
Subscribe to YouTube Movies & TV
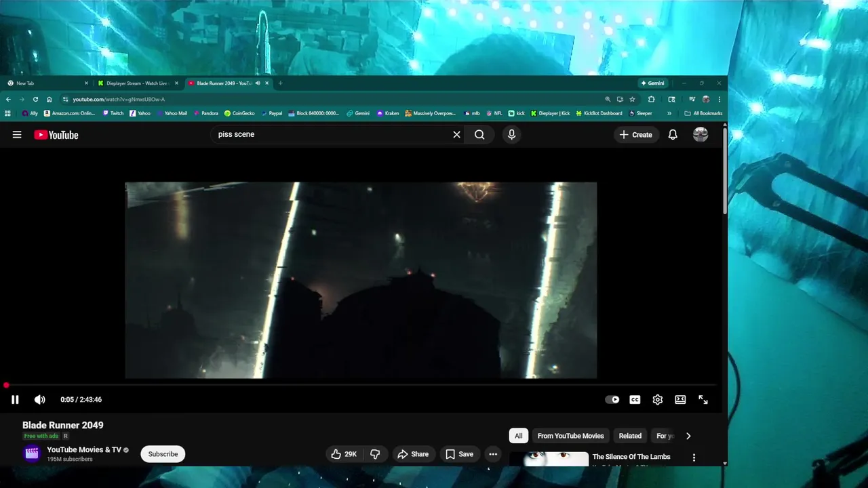tap(163, 454)
